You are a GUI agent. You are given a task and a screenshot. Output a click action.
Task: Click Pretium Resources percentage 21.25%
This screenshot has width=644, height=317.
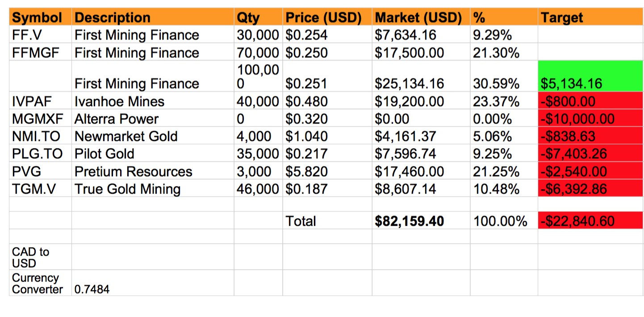pos(496,171)
